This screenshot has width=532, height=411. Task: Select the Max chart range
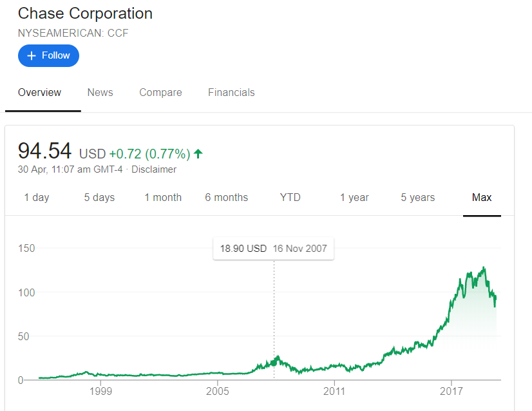pos(482,198)
